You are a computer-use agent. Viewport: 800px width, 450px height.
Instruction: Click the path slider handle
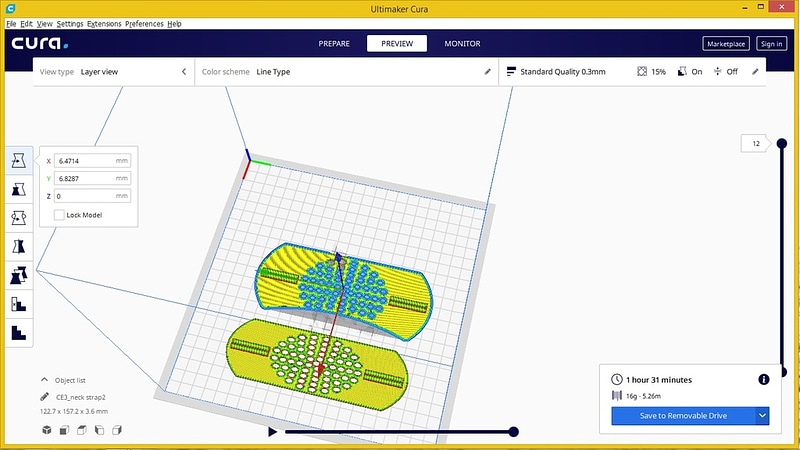513,432
